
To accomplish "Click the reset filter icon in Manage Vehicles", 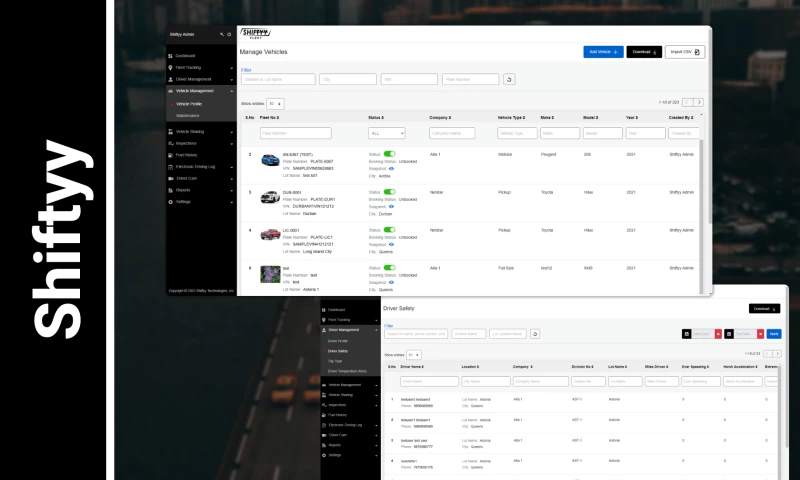I will coord(509,80).
